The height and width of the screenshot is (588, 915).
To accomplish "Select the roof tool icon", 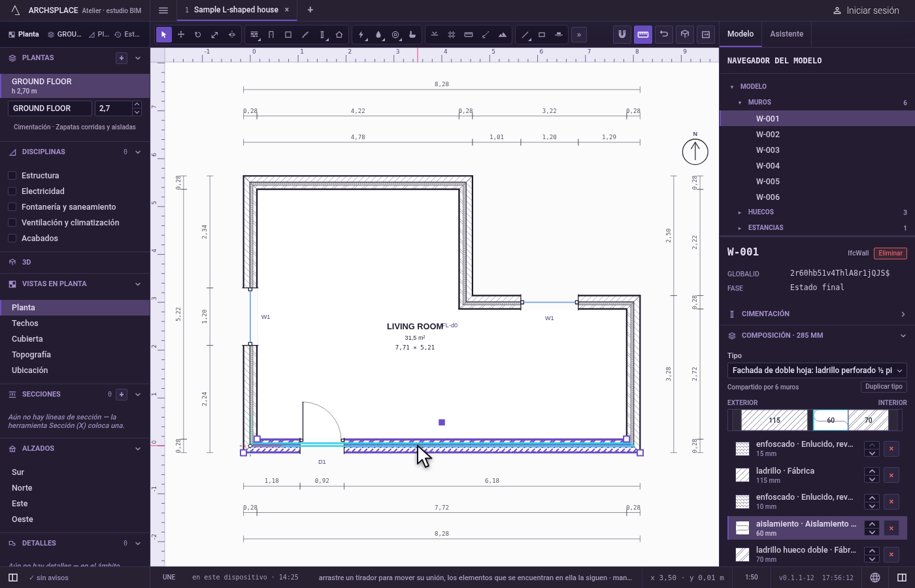I will pyautogui.click(x=339, y=35).
